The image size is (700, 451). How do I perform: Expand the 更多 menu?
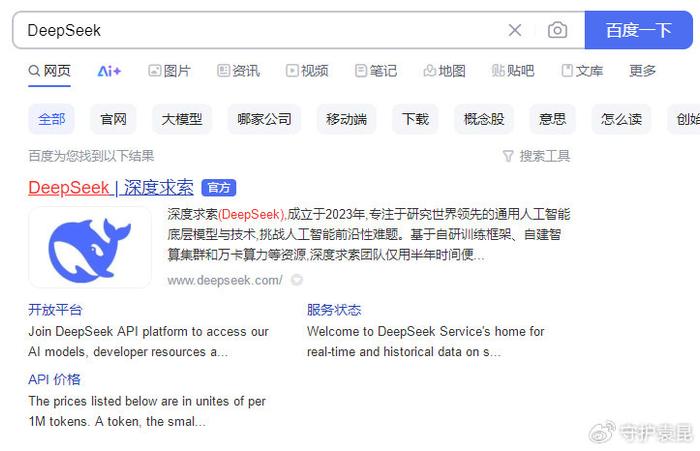[x=642, y=71]
